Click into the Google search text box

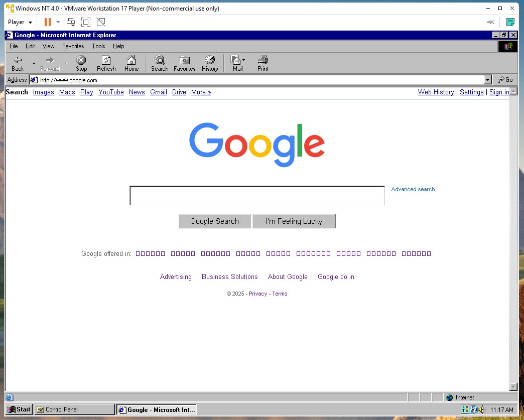point(257,196)
